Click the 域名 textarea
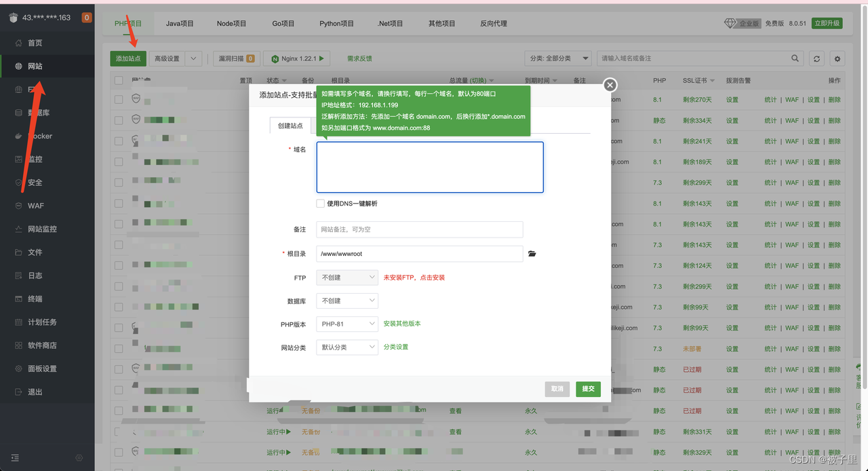The width and height of the screenshot is (868, 471). click(430, 167)
